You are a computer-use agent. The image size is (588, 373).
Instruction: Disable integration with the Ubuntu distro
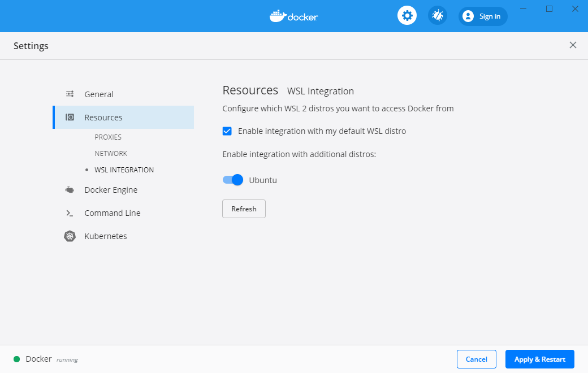click(232, 180)
